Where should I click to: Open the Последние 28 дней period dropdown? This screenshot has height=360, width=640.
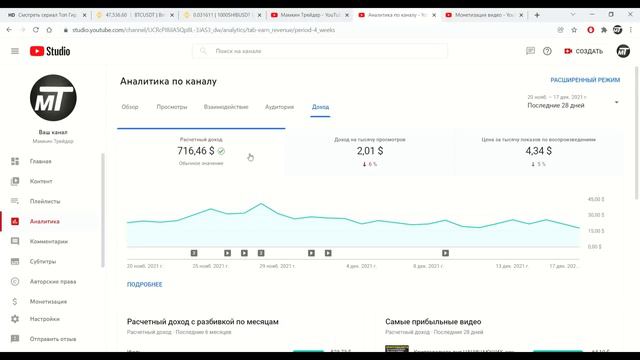tap(573, 102)
